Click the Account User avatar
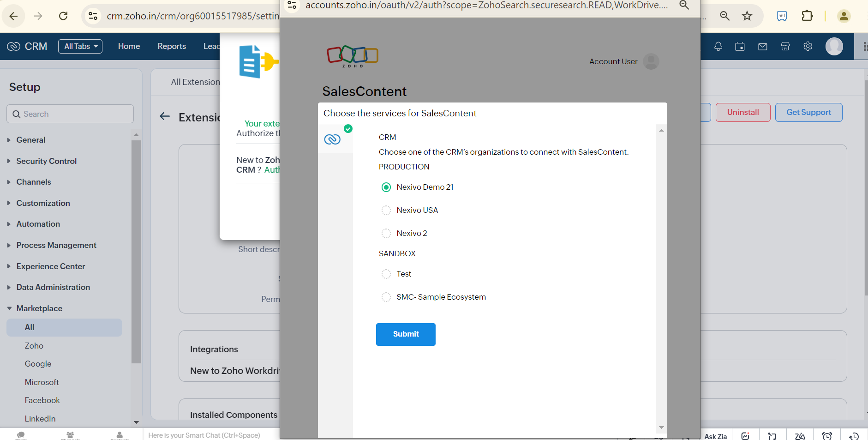Viewport: 868px width, 440px height. [651, 61]
